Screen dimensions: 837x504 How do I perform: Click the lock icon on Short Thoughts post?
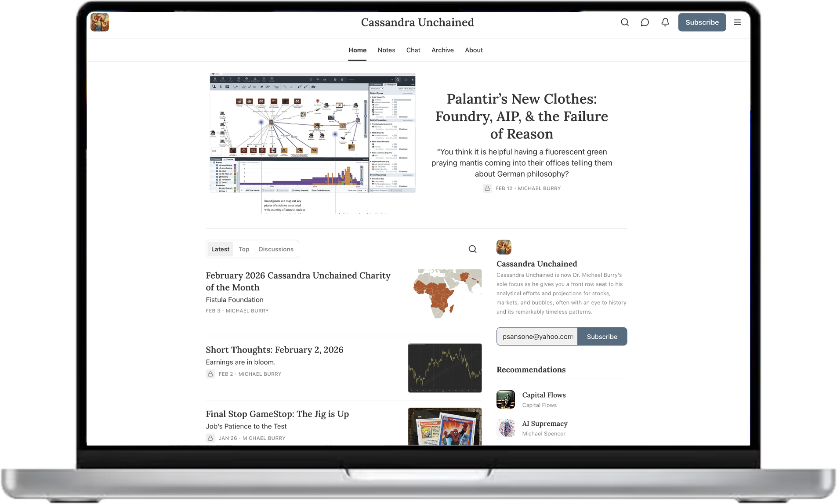pos(210,374)
